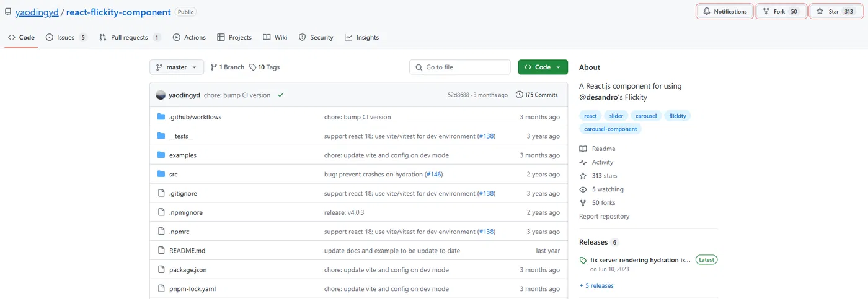Image resolution: width=868 pixels, height=299 pixels.
Task: Click the repository icon beside yaodingyd
Action: tap(8, 12)
